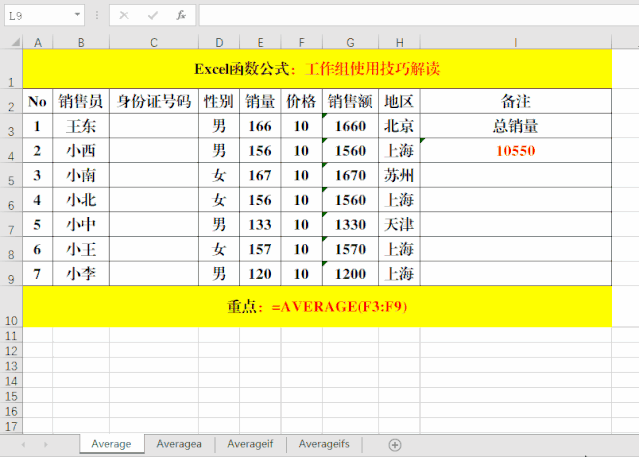Click the Enter checkmark icon in formula bar

pyautogui.click(x=152, y=16)
